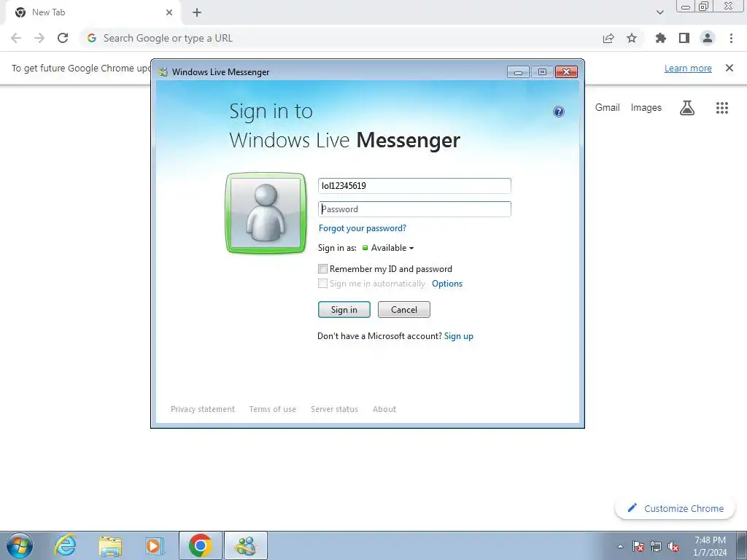This screenshot has height=560, width=747.
Task: Open Windows Explorer folder on taskbar
Action: coord(110,545)
